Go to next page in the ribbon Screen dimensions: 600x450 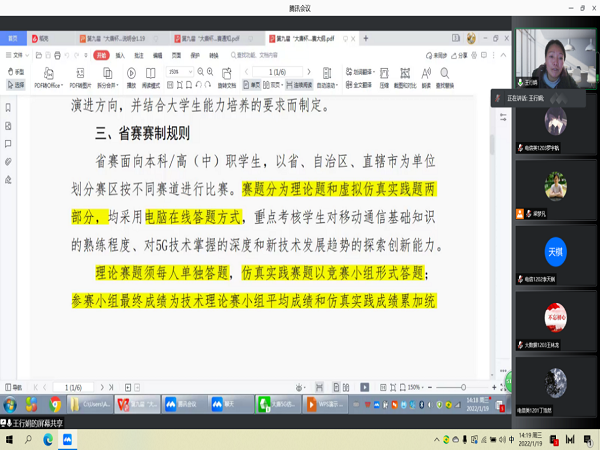point(309,72)
